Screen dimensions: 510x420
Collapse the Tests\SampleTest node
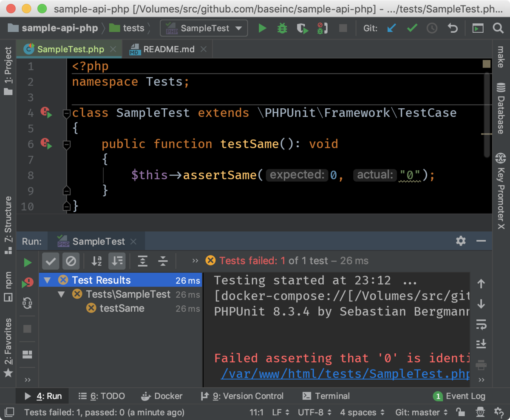(61, 294)
